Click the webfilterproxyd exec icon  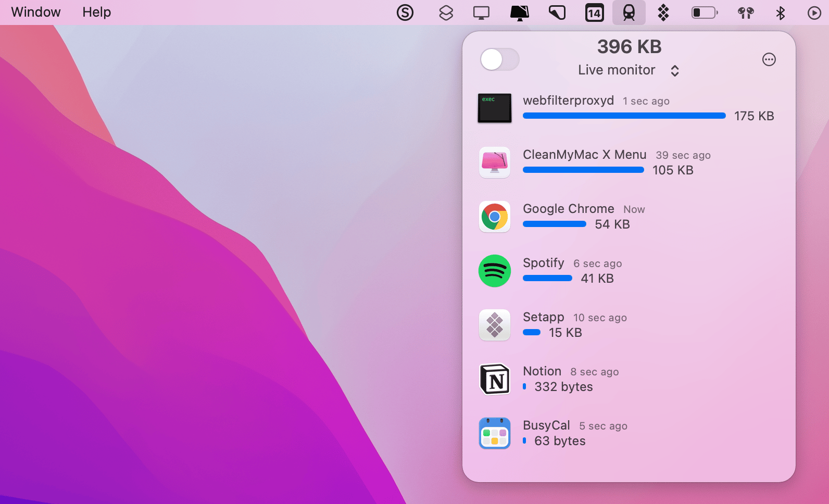(x=495, y=108)
